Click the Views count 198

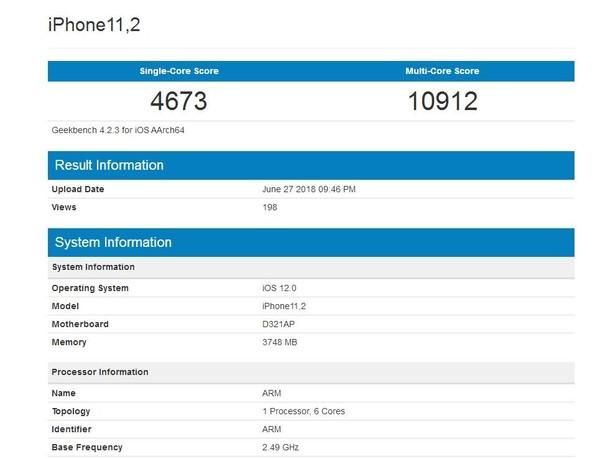point(269,207)
